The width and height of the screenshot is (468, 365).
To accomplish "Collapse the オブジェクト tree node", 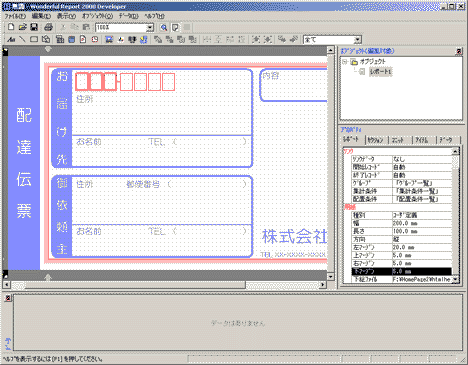I will coord(345,62).
